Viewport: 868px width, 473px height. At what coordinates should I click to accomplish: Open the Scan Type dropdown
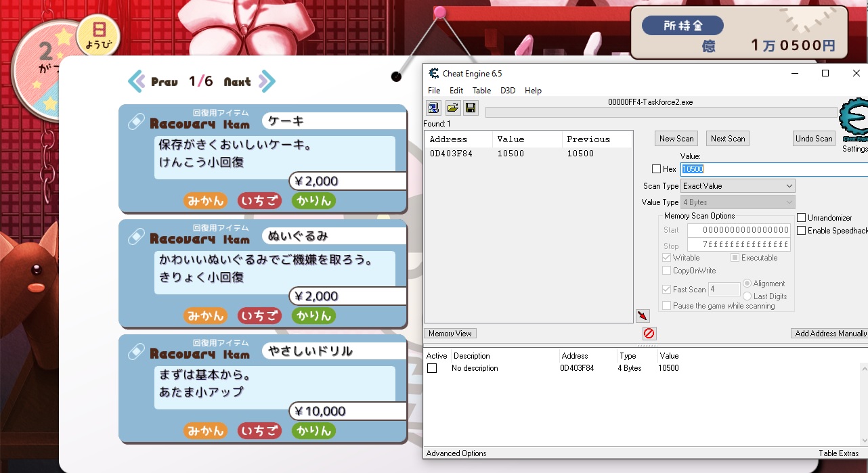[737, 186]
